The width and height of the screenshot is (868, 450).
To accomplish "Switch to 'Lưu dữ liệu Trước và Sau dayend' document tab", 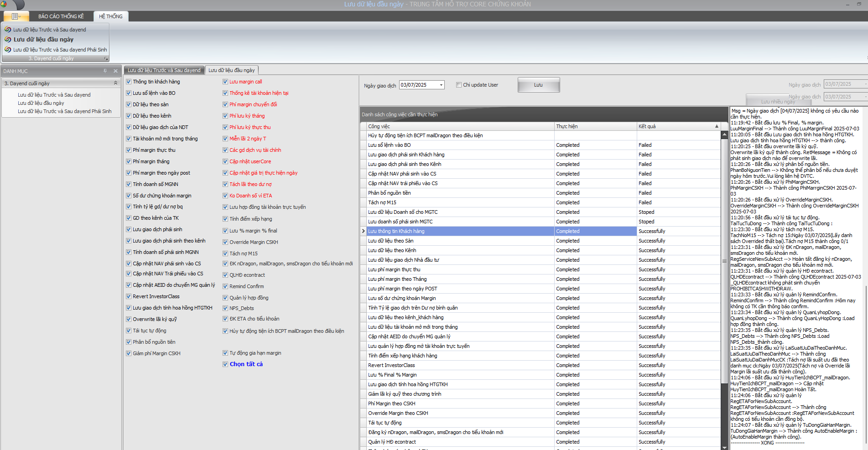I will click(164, 70).
